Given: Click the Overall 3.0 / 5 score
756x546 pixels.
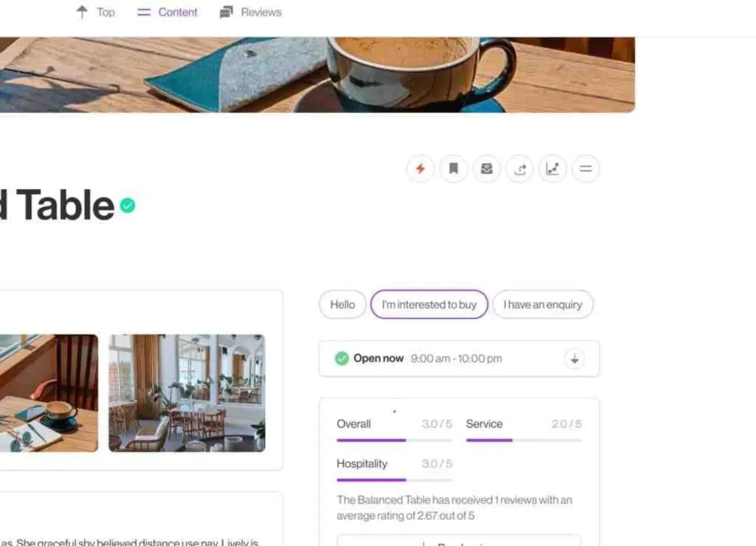Looking at the screenshot, I should click(x=437, y=424).
